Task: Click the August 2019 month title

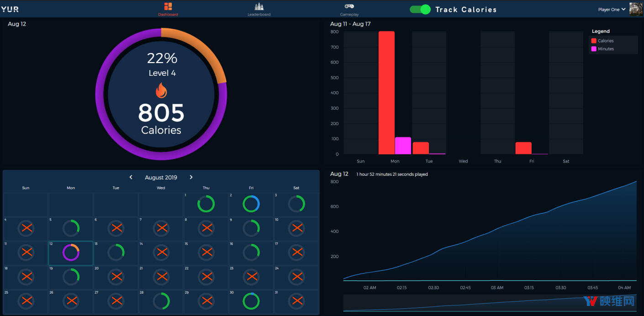Action: (x=161, y=177)
